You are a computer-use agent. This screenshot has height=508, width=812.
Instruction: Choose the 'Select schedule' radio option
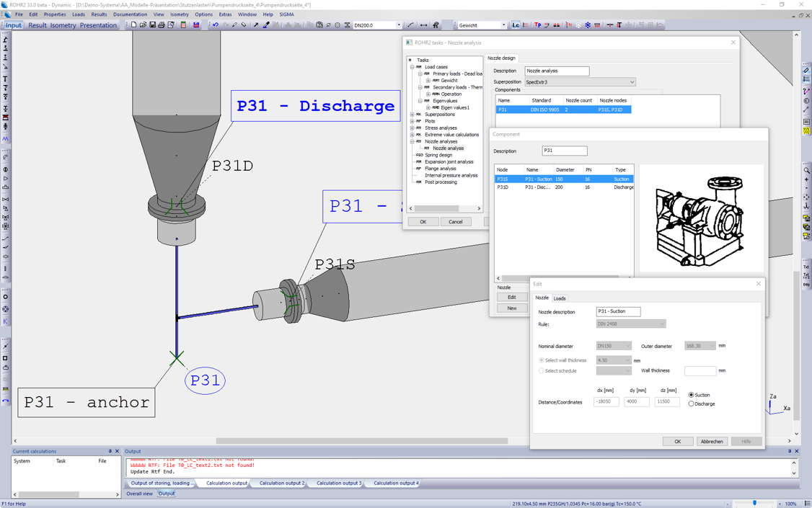(542, 371)
